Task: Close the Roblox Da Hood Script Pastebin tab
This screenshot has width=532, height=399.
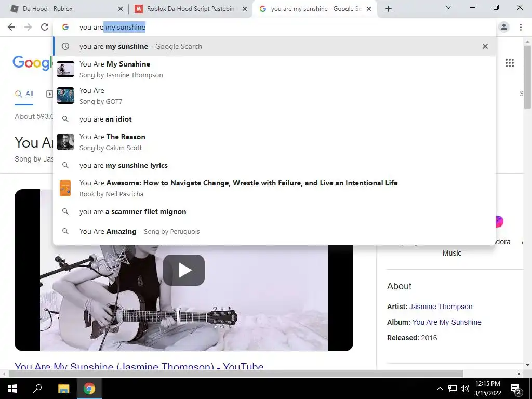Action: (245, 9)
